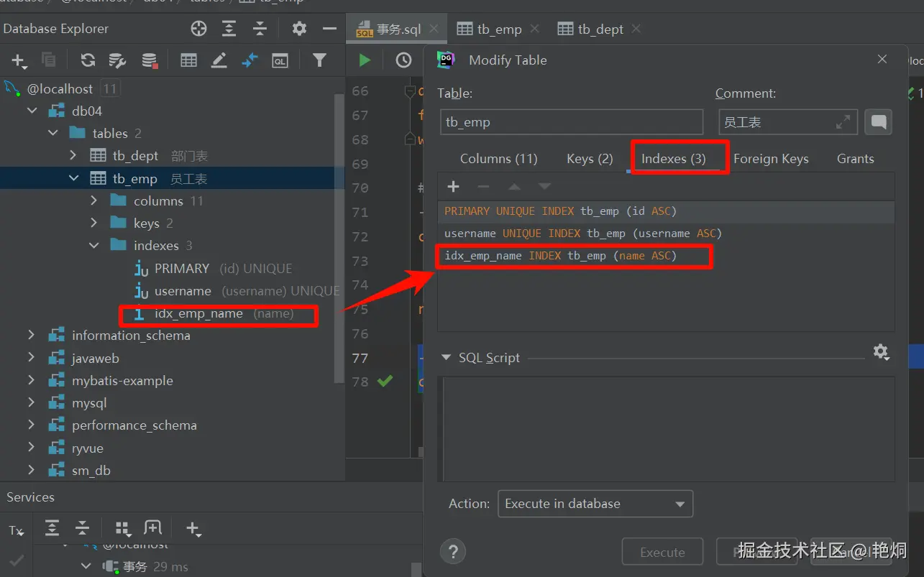Add an index with the plus icon
This screenshot has width=924, height=577.
(453, 187)
